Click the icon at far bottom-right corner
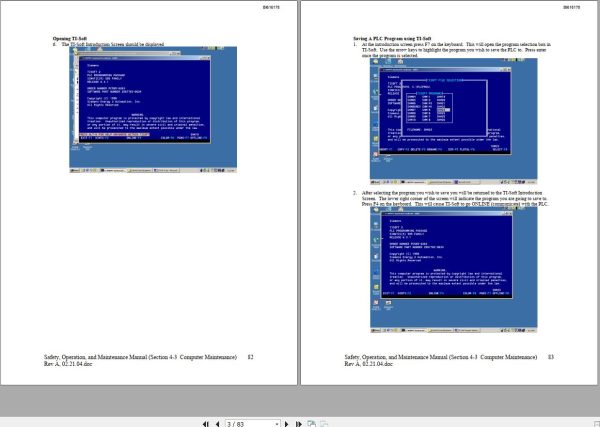The width and height of the screenshot is (600, 427). [596, 424]
